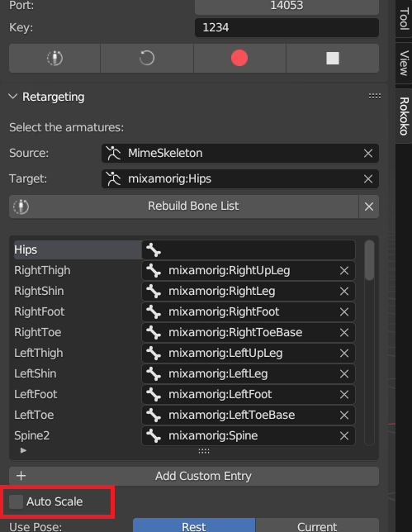Select Current for Use Pose
412x532 pixels.
pyautogui.click(x=317, y=526)
